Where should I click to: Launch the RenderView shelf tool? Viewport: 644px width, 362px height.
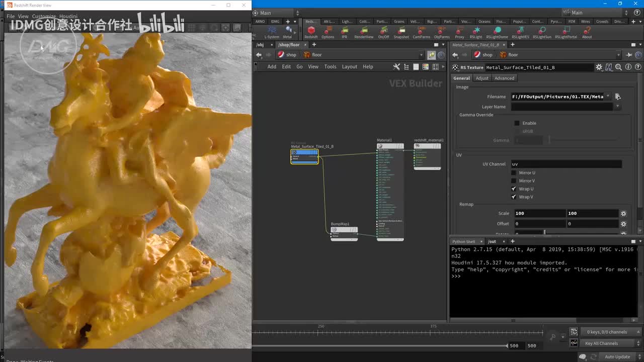click(x=364, y=33)
